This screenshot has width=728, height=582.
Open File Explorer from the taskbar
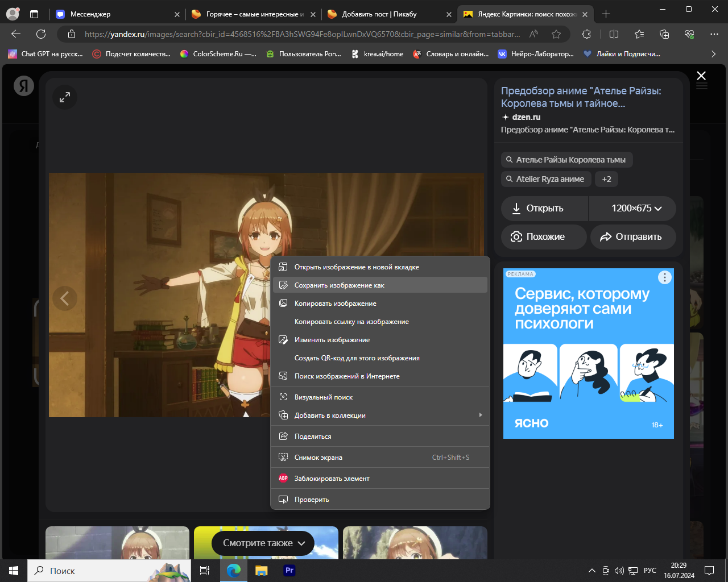click(x=261, y=571)
